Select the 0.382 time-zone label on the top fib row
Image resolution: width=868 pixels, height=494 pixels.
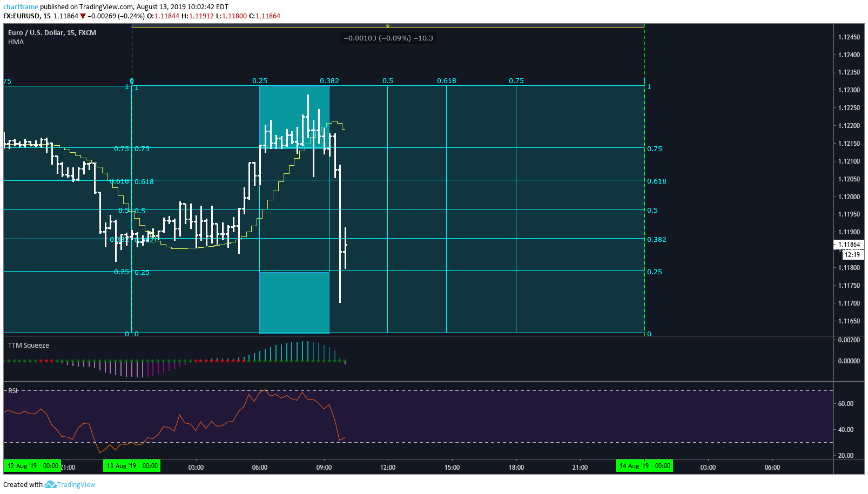[329, 81]
